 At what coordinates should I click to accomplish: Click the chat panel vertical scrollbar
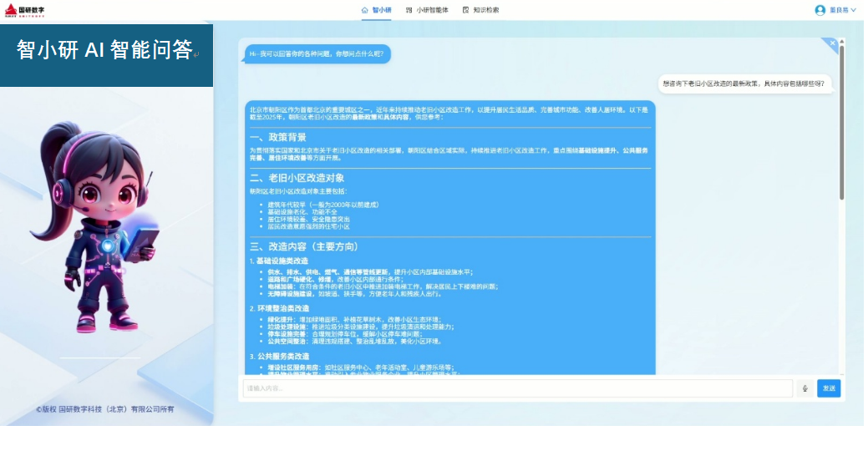[x=841, y=125]
